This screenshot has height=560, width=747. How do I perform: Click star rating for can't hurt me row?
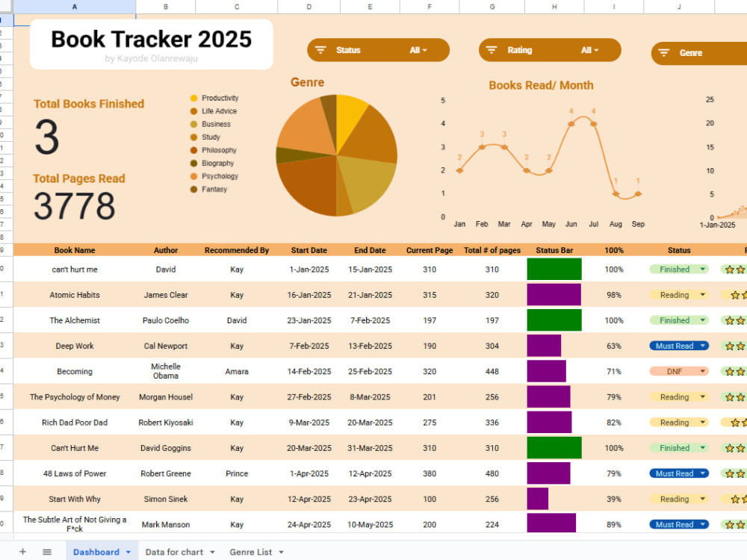[x=734, y=270]
